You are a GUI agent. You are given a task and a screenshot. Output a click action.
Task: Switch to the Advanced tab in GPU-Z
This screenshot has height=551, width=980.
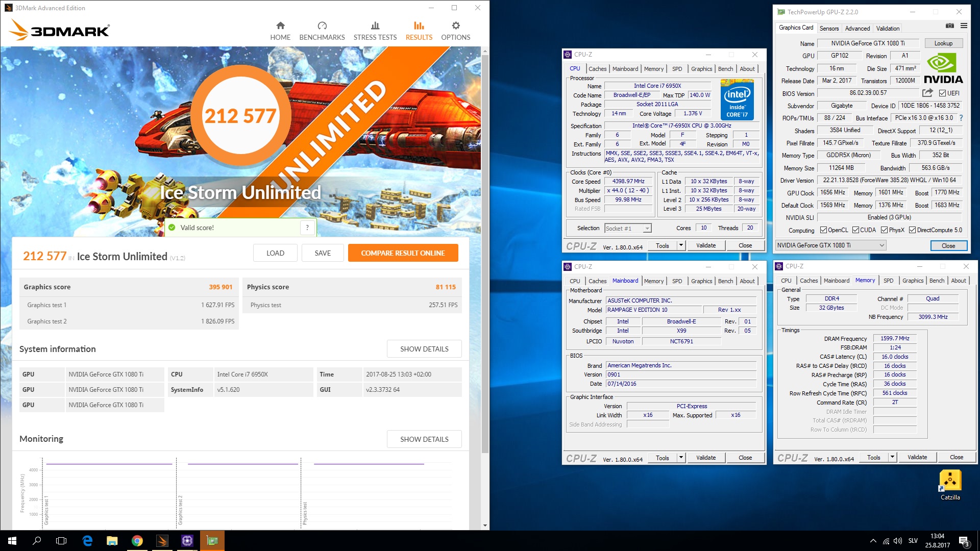tap(857, 29)
